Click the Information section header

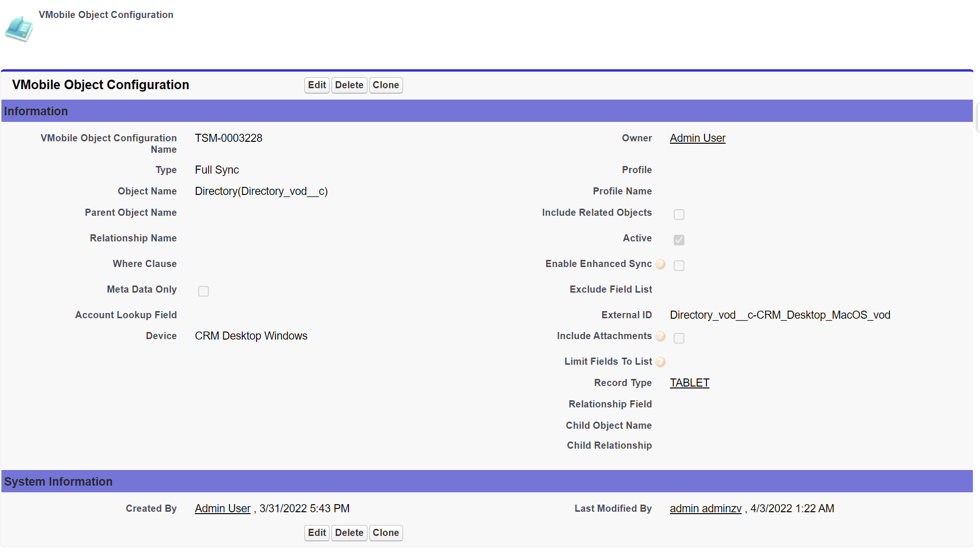36,111
